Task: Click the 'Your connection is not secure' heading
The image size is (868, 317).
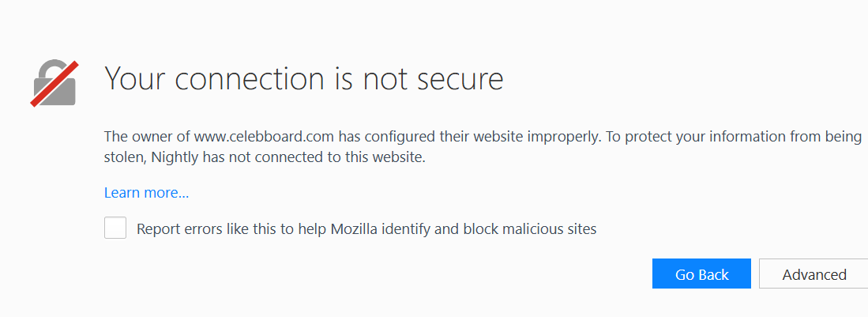Action: 304,79
